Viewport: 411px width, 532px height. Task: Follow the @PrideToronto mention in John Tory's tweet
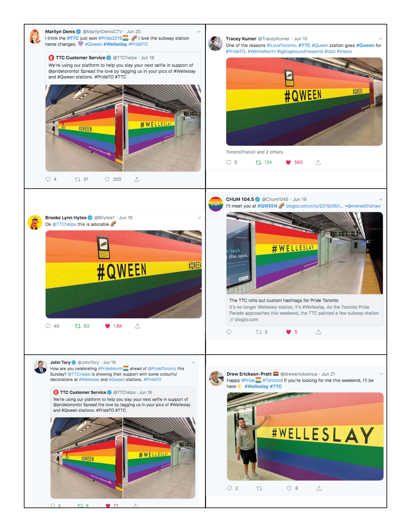pyautogui.click(x=162, y=369)
